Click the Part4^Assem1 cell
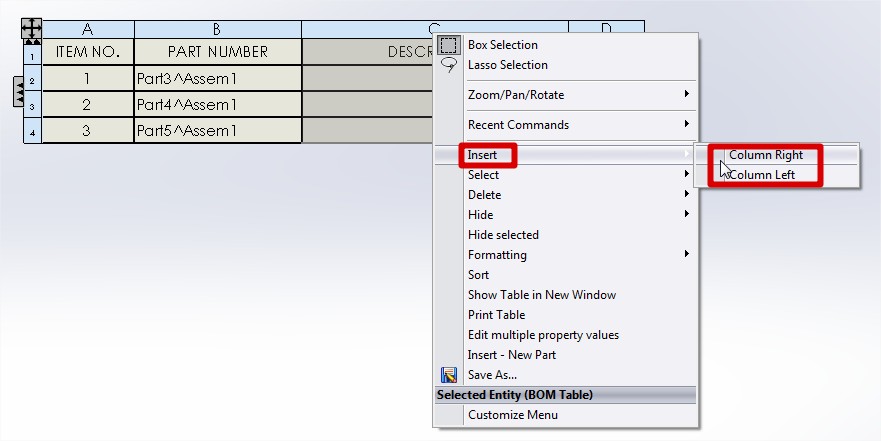 coord(217,105)
